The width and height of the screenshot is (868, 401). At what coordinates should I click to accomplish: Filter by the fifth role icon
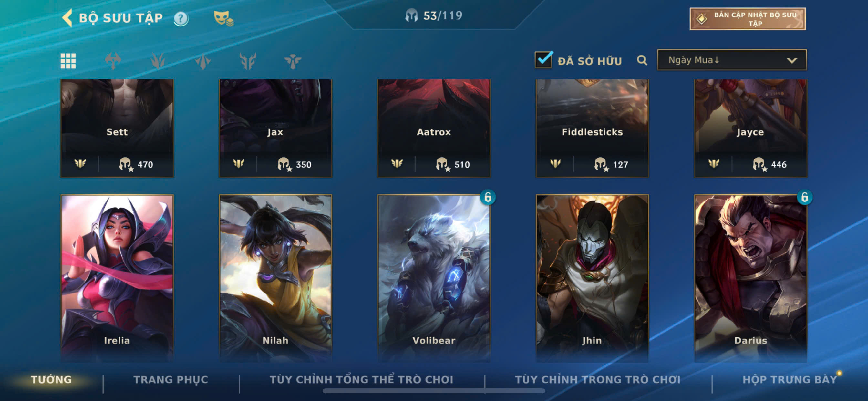[293, 61]
